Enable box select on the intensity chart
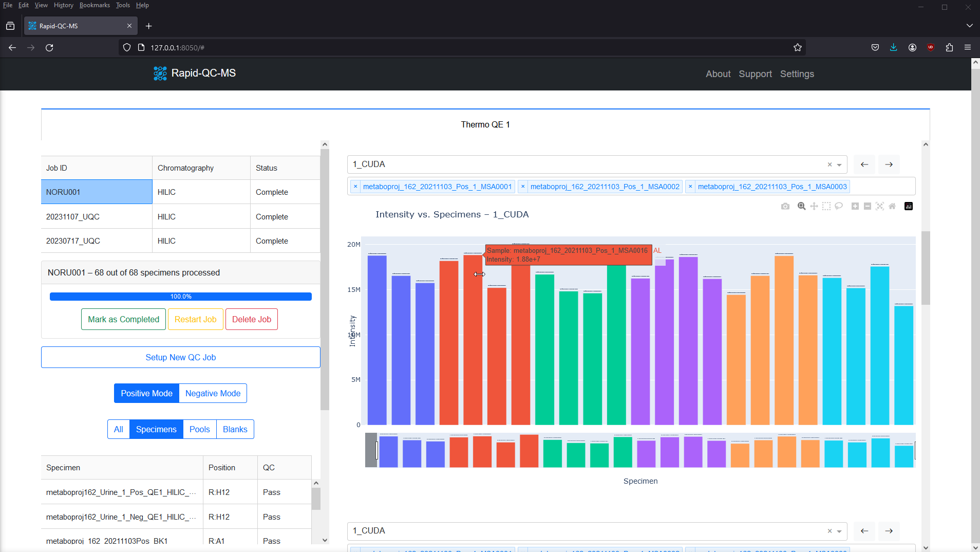 tap(826, 206)
